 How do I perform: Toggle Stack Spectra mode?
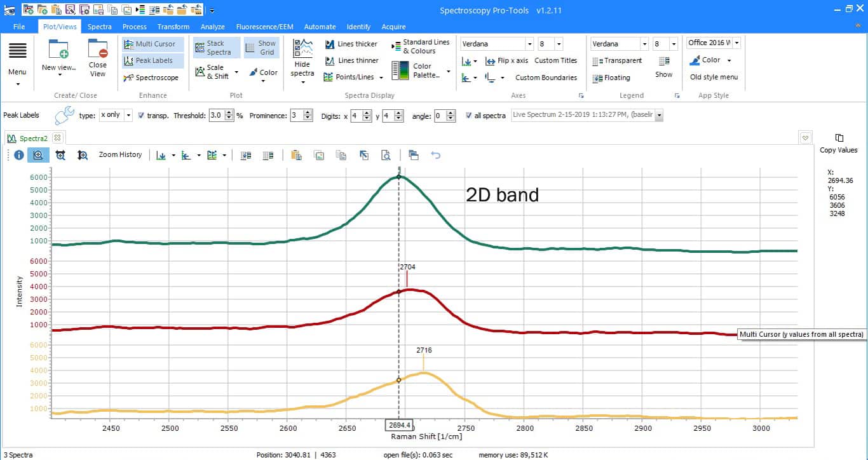[x=217, y=48]
